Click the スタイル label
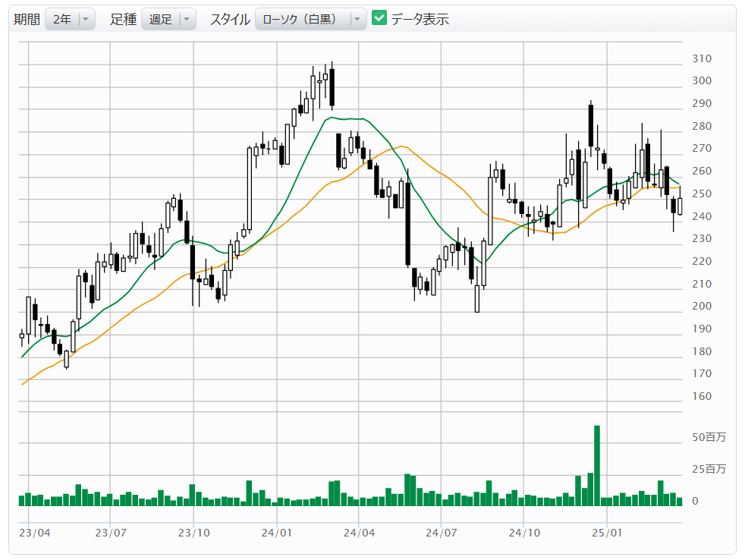The width and height of the screenshot is (745, 560). tap(230, 19)
